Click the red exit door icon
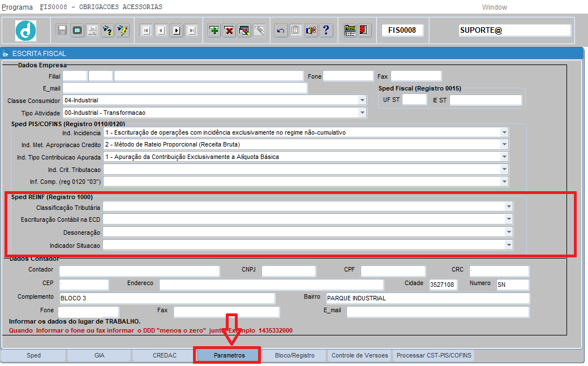 [x=364, y=31]
